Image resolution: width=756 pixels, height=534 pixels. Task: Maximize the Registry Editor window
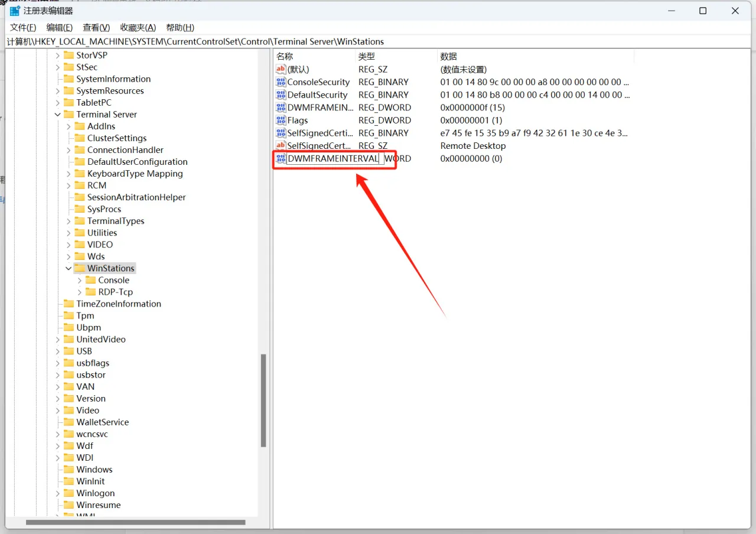pos(703,11)
